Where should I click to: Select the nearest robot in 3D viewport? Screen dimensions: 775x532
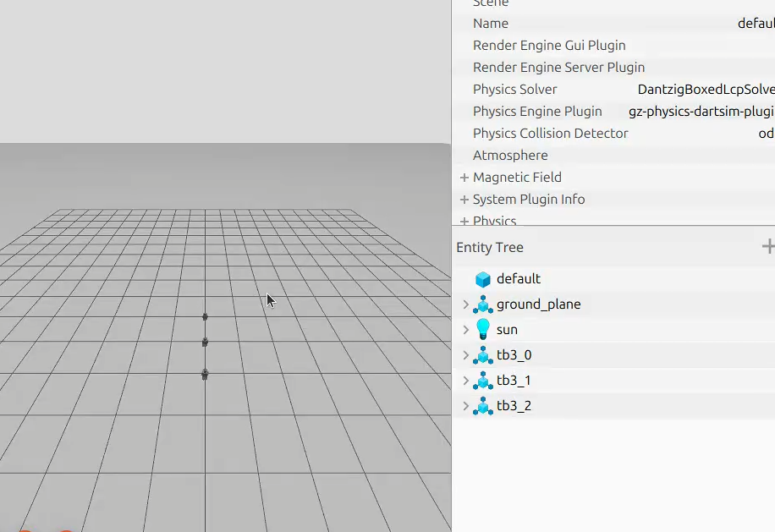pyautogui.click(x=205, y=375)
